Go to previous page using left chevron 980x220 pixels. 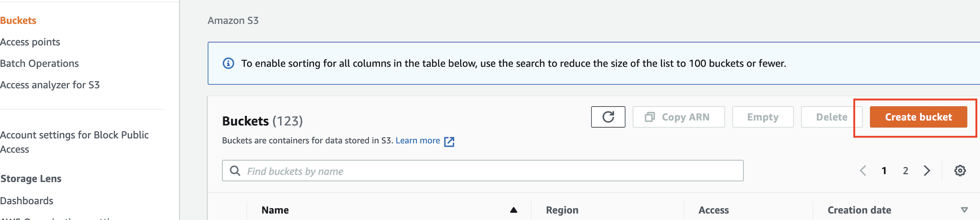(863, 170)
